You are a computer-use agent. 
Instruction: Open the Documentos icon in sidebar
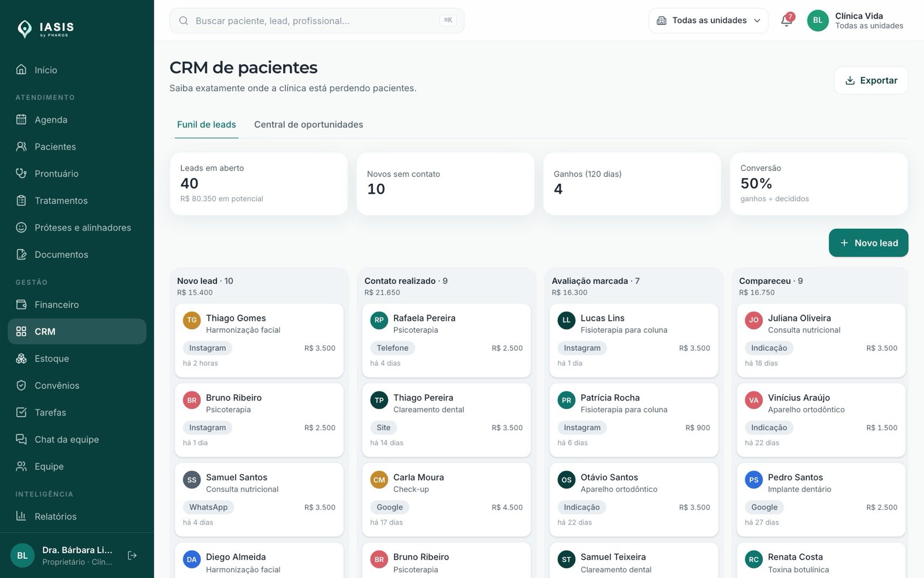click(21, 254)
